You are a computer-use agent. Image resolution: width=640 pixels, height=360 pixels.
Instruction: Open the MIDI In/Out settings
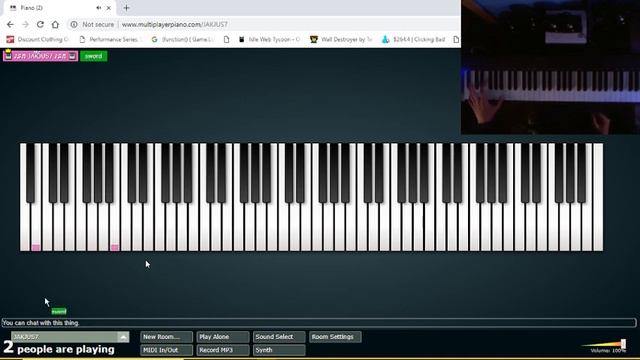pos(167,350)
